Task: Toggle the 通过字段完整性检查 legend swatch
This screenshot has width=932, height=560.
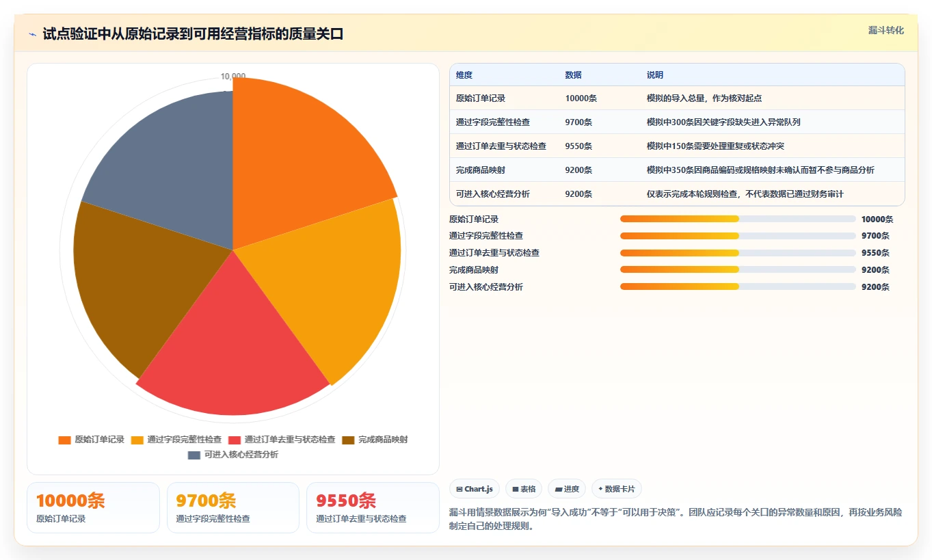Action: click(x=137, y=440)
